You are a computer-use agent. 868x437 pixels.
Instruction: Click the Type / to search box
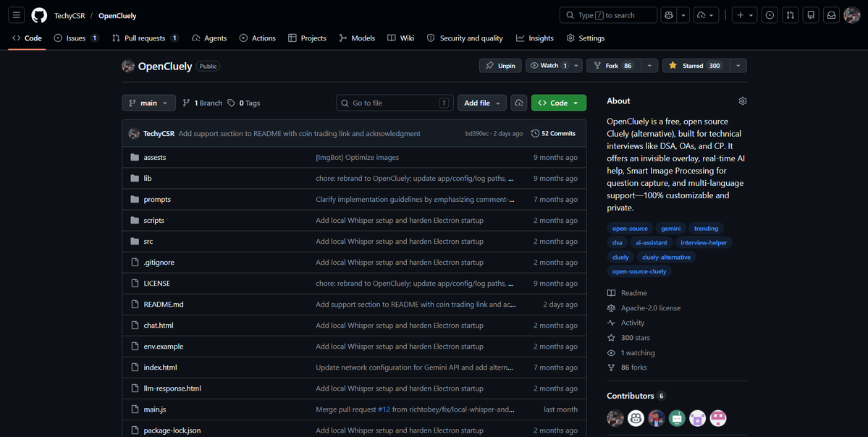pos(608,15)
